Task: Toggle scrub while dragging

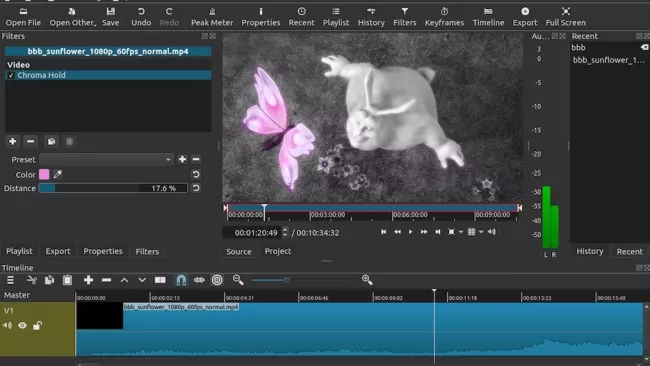Action: click(x=199, y=280)
